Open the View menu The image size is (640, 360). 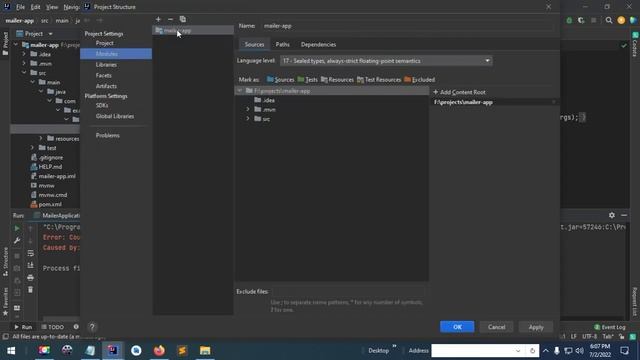coord(52,7)
